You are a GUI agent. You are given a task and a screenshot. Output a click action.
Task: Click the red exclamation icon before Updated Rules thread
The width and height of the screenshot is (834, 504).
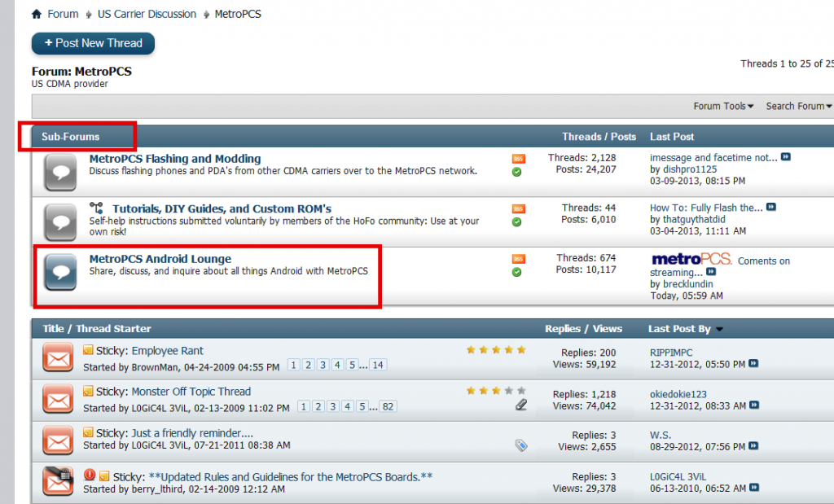pyautogui.click(x=90, y=475)
